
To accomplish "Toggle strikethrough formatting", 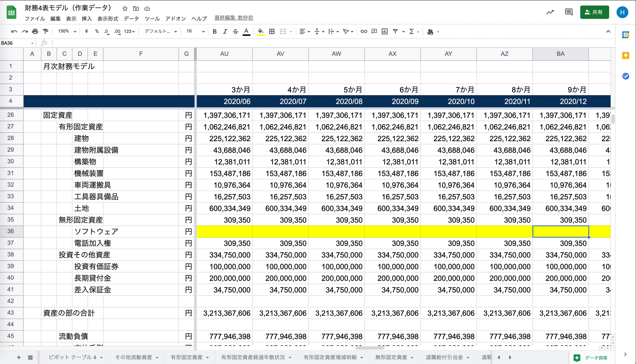I will coord(235,32).
